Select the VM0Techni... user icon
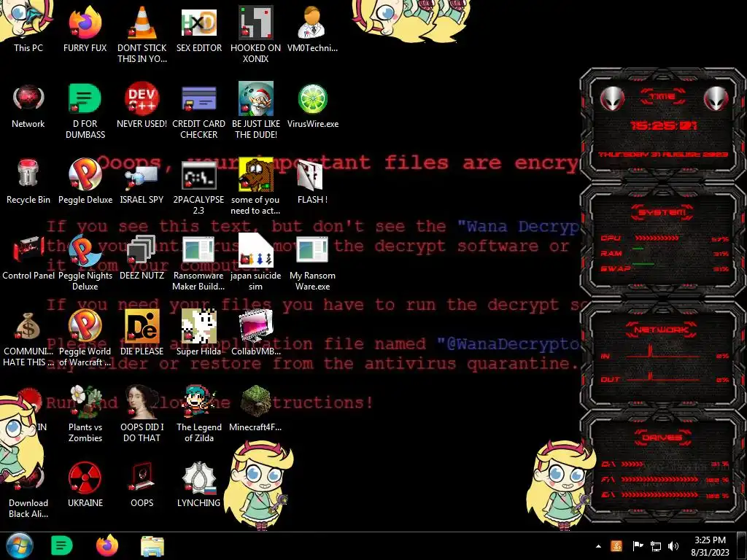 312,28
